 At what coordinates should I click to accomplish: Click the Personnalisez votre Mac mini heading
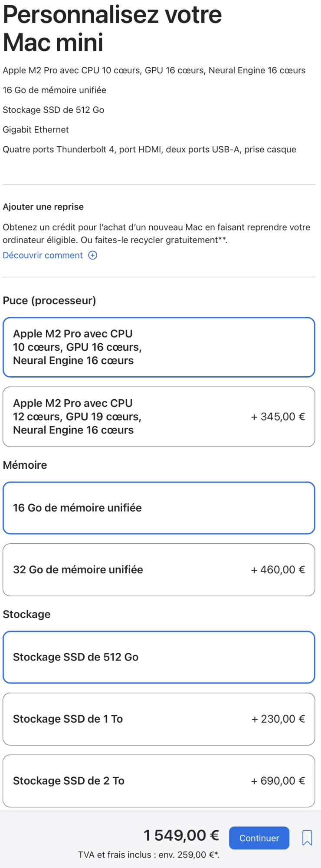click(x=112, y=28)
